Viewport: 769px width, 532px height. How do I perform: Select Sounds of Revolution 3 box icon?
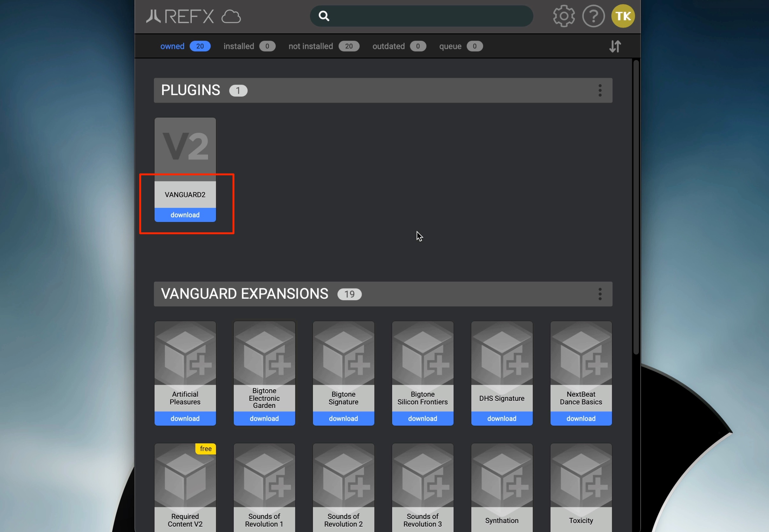pos(423,475)
